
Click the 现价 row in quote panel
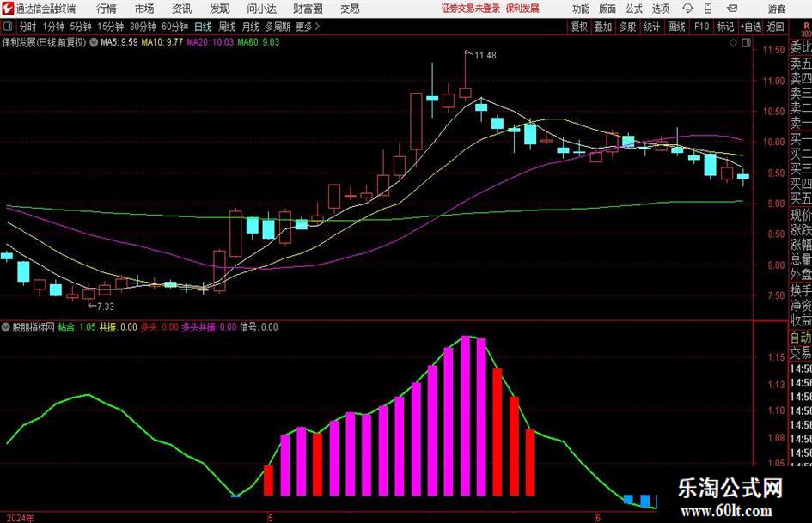click(800, 215)
